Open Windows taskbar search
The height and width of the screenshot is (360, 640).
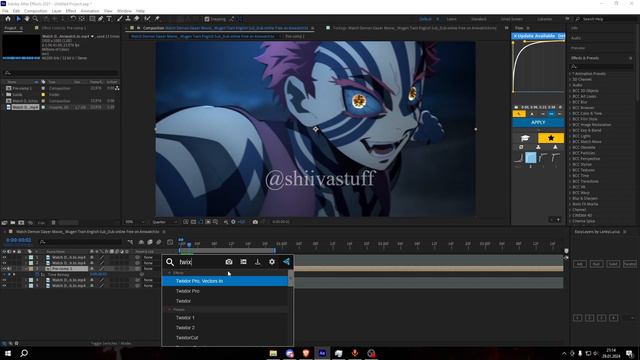click(x=24, y=353)
